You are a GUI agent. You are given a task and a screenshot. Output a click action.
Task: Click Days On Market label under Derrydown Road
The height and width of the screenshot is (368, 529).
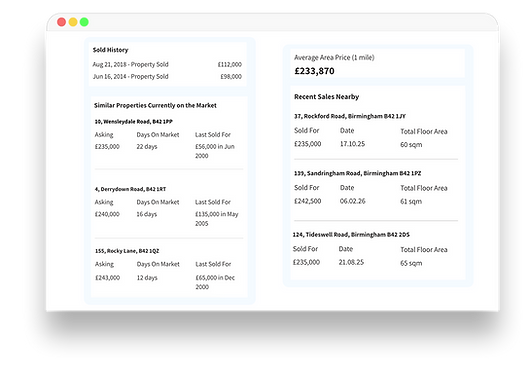tap(158, 202)
